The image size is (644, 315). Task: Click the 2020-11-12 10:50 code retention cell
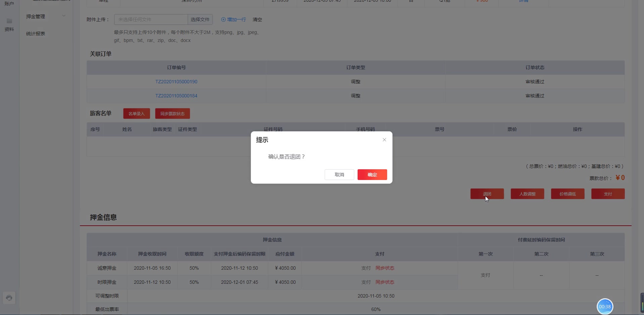[x=239, y=268]
